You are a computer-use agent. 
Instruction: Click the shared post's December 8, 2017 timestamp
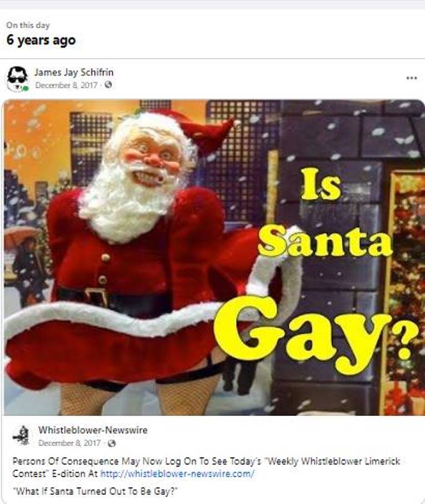(69, 443)
